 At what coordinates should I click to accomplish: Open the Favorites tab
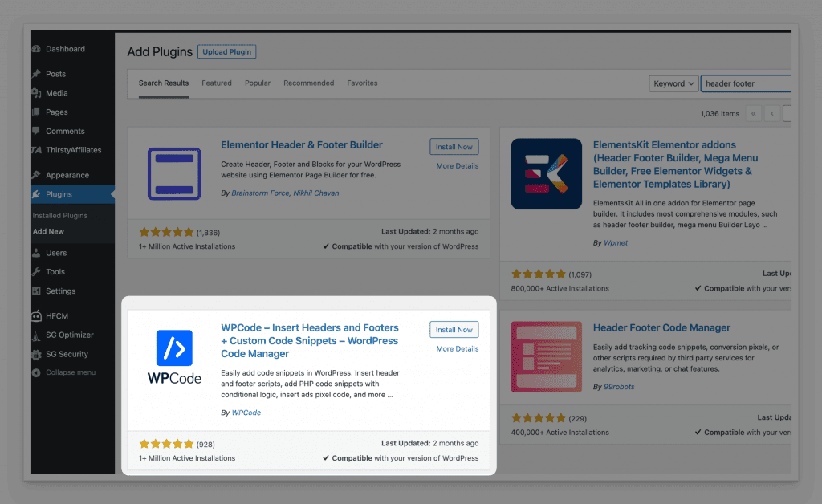(362, 83)
